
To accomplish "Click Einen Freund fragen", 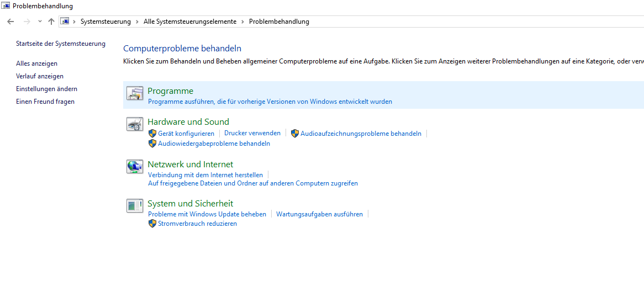I will click(x=45, y=102).
